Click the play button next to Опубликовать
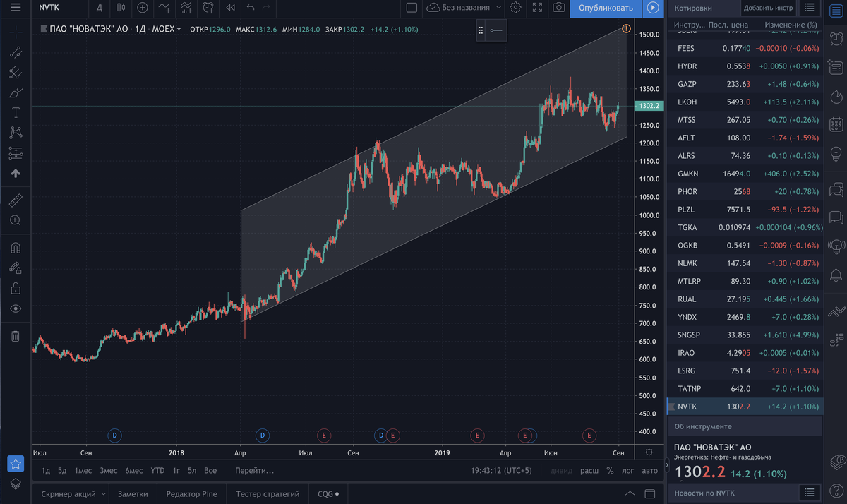 point(653,8)
